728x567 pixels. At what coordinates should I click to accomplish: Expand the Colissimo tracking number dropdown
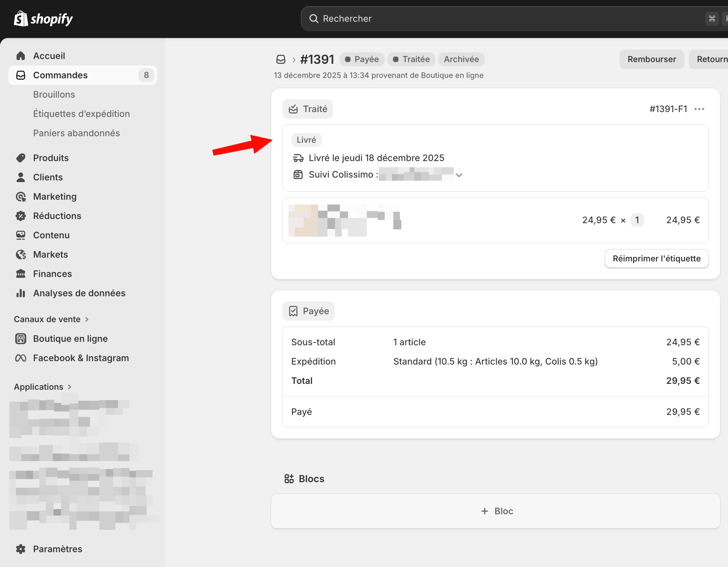[x=459, y=175]
